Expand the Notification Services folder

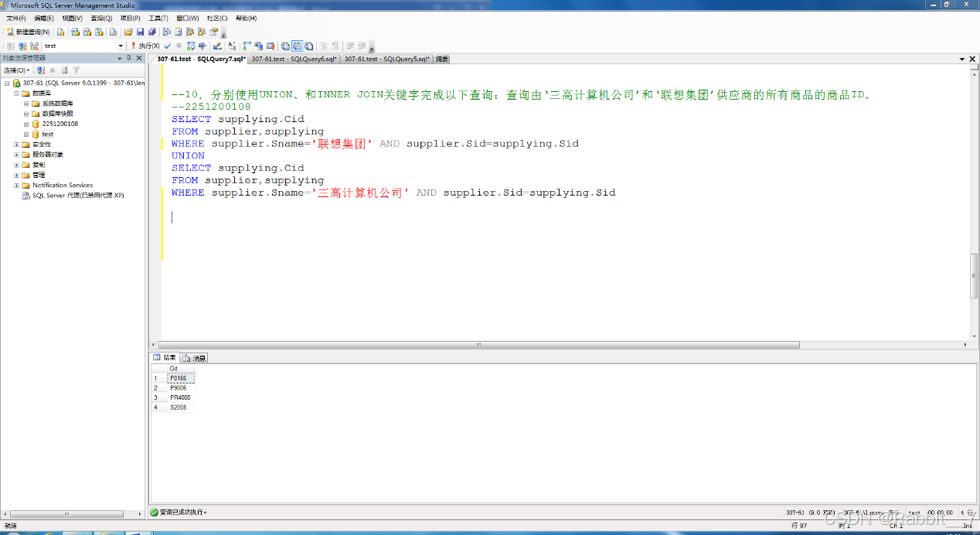(16, 185)
